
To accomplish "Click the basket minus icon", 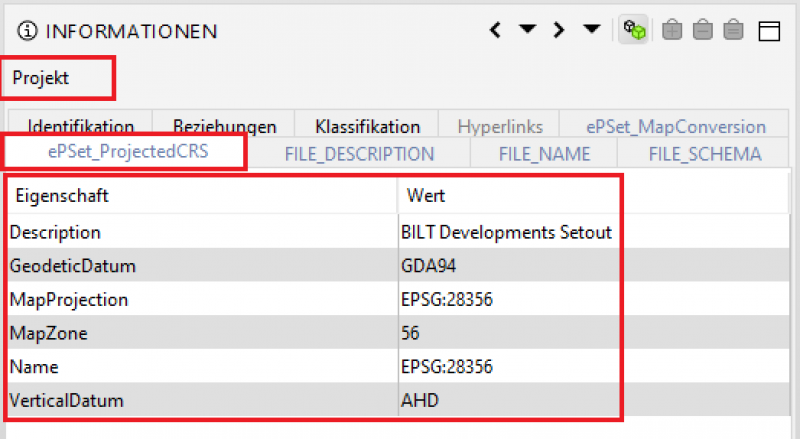I will point(703,30).
